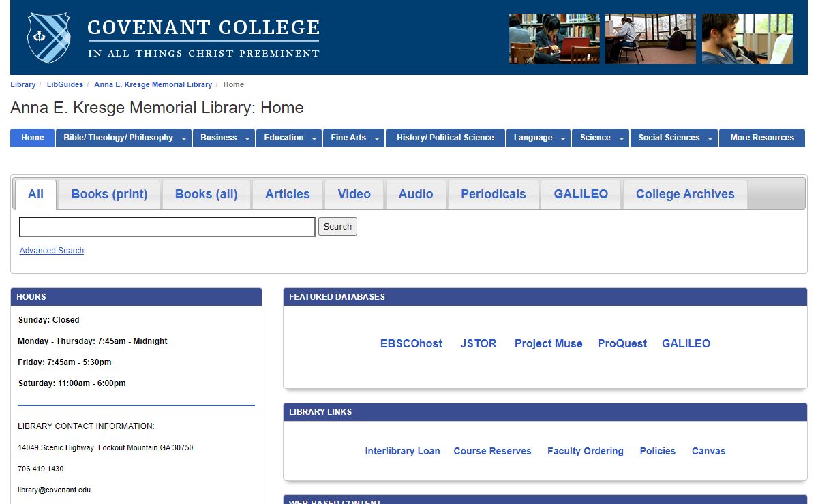
Task: Open GALILEO under Featured Databases
Action: 686,344
